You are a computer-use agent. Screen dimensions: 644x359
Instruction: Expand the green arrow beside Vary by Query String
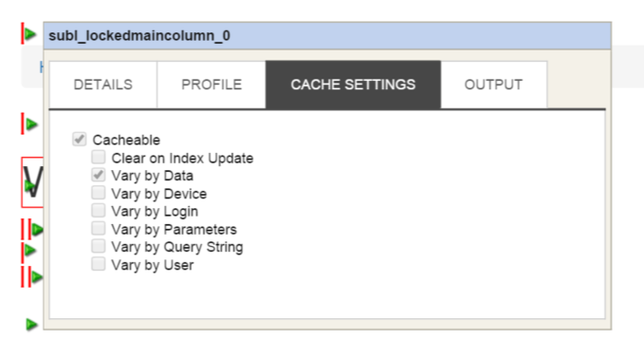pyautogui.click(x=30, y=250)
